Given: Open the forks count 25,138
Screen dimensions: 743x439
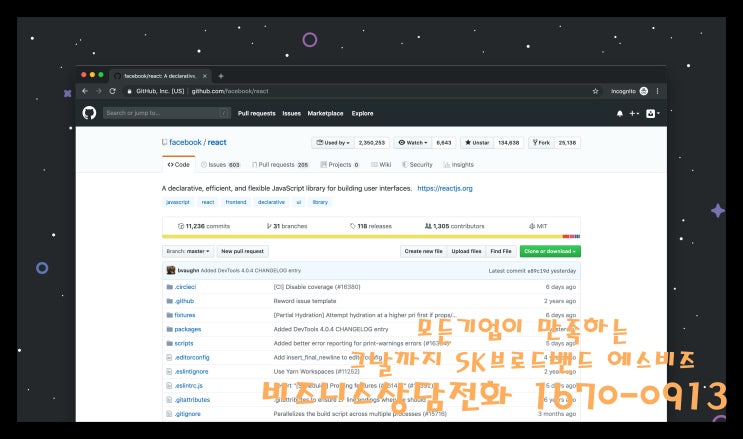Looking at the screenshot, I should 567,143.
